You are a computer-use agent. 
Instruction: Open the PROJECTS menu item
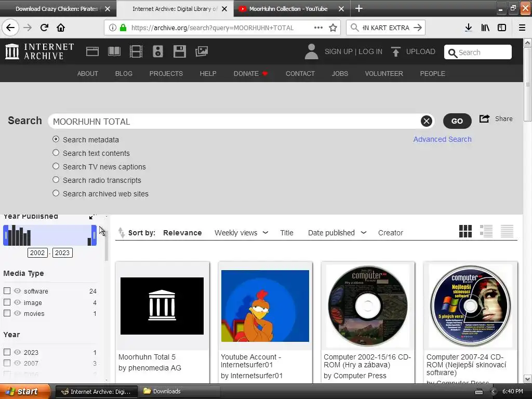tap(166, 74)
